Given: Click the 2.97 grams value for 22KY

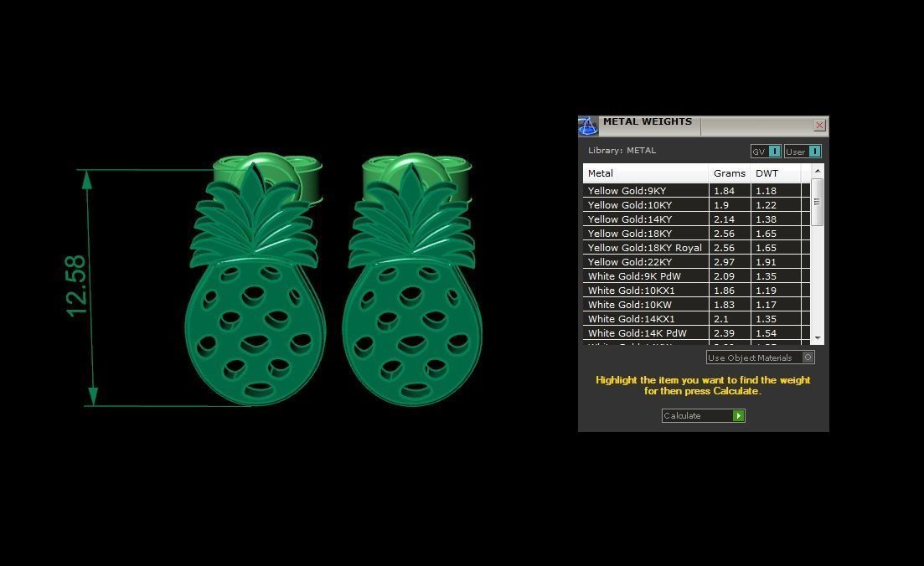Looking at the screenshot, I should tap(725, 262).
